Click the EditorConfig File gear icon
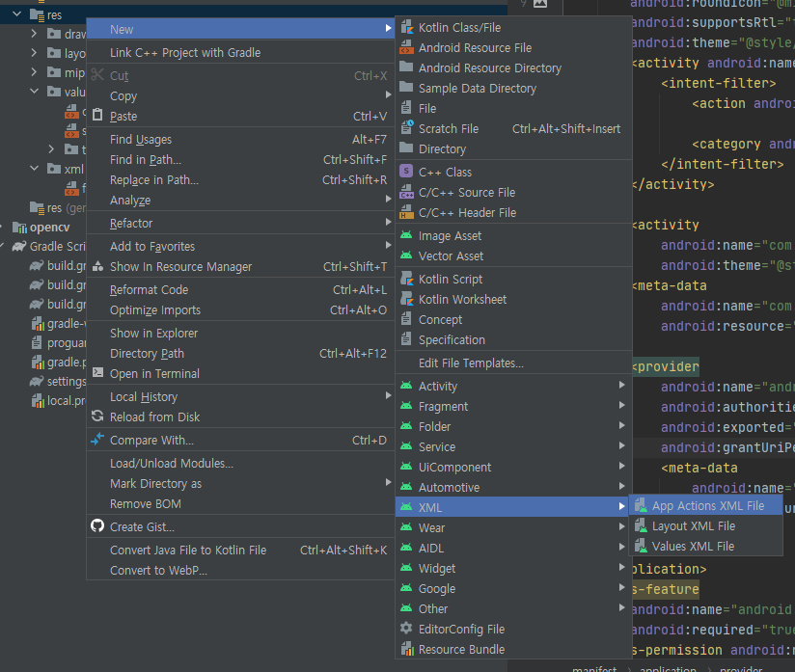Image resolution: width=795 pixels, height=672 pixels. tap(406, 629)
